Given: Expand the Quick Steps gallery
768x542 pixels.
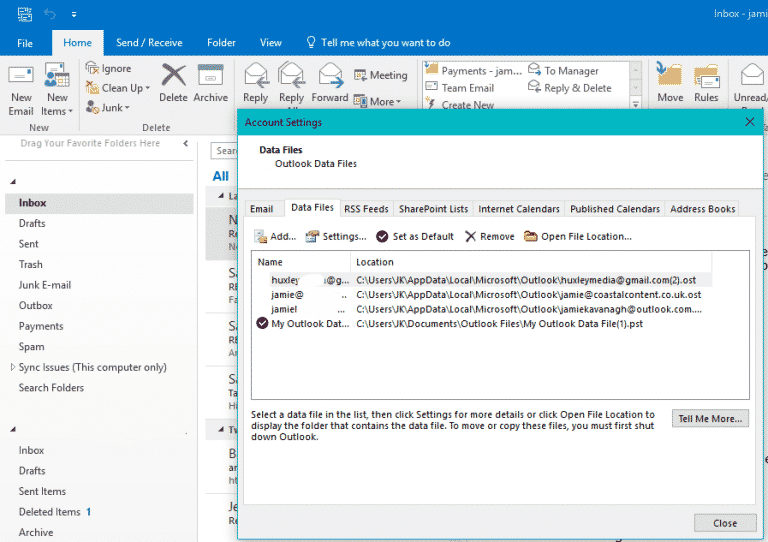Looking at the screenshot, I should (635, 104).
